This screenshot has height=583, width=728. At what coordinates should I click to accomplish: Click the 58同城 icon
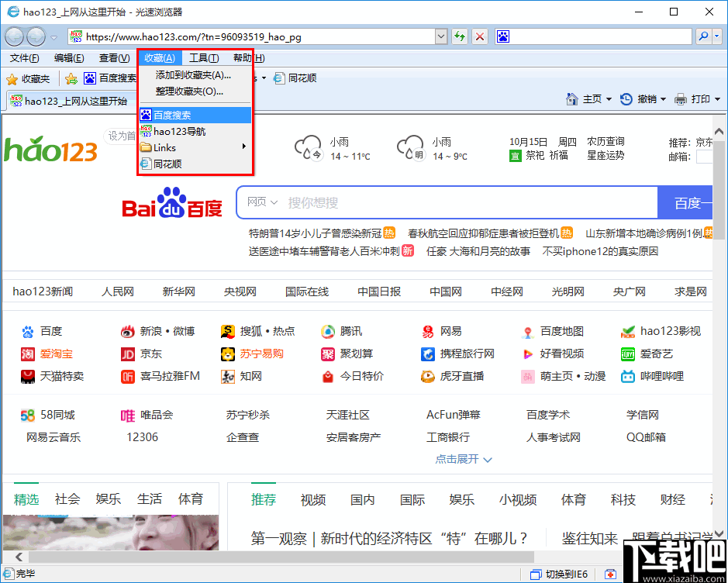(x=28, y=415)
